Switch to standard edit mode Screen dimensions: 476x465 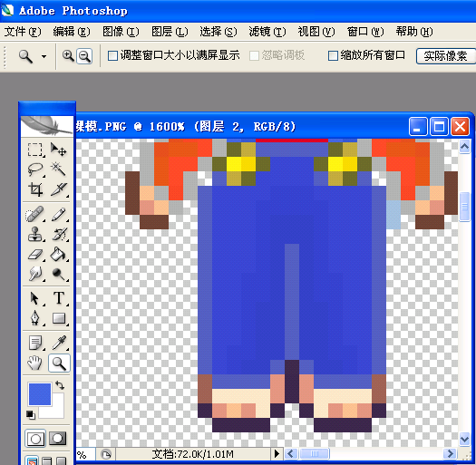point(35,439)
